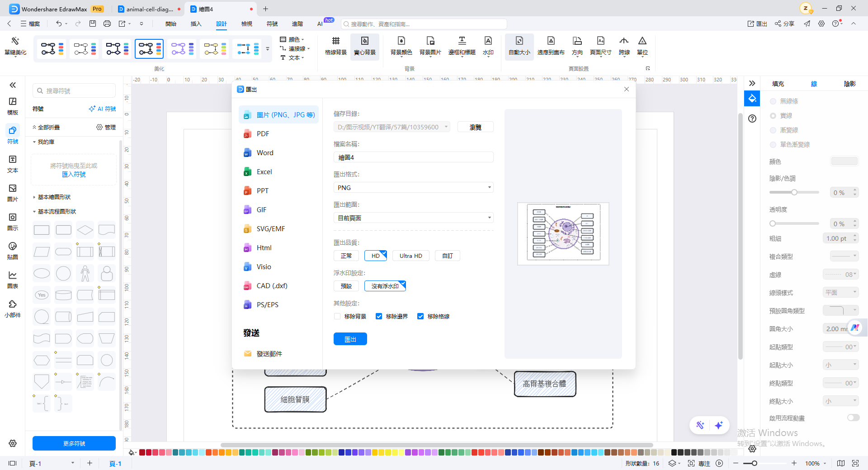Switch to the 進階 Advanced ribbon tab

(297, 24)
